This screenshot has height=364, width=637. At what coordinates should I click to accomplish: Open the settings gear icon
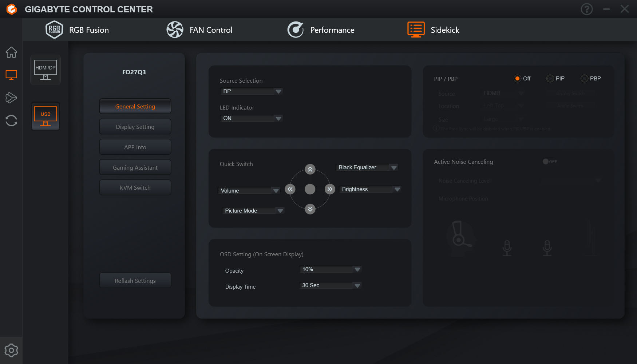pyautogui.click(x=11, y=350)
